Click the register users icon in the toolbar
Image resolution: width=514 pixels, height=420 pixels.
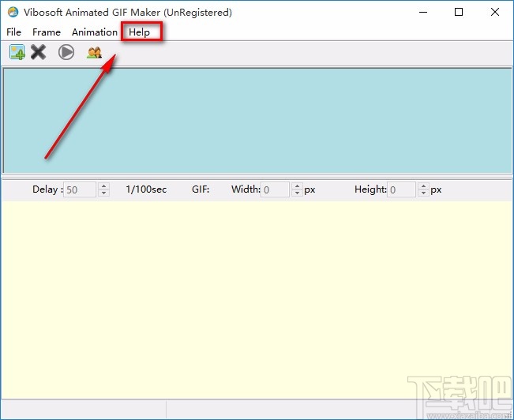click(95, 52)
